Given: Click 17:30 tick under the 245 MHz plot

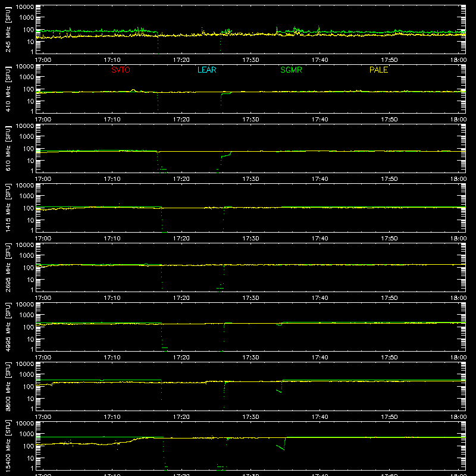Looking at the screenshot, I should pos(250,60).
